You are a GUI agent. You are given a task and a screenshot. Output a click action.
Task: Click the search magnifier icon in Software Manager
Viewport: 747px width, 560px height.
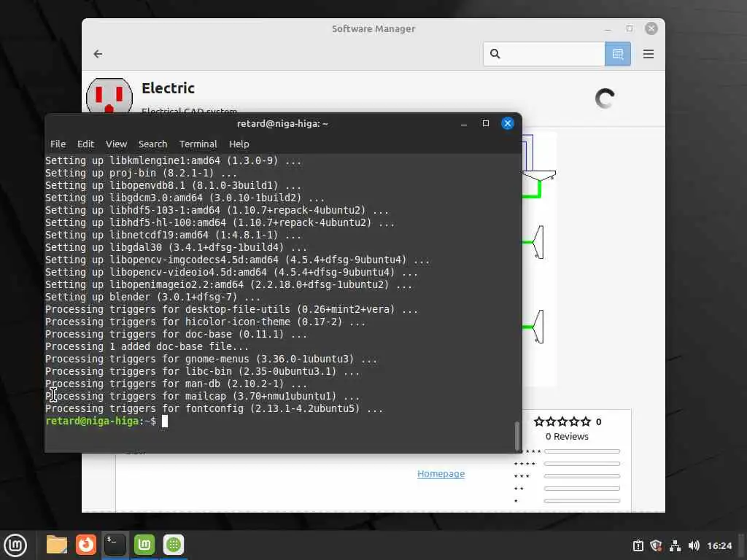(495, 54)
